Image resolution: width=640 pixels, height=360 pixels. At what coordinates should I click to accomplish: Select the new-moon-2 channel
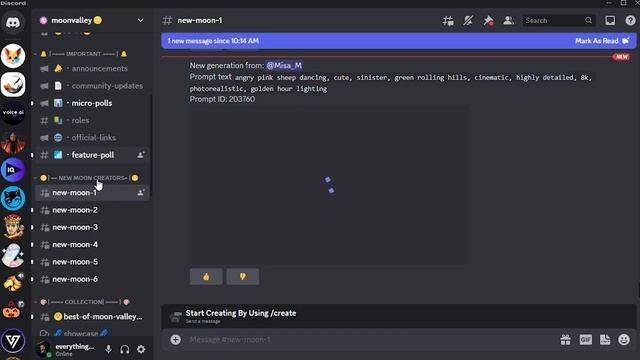coord(92,210)
